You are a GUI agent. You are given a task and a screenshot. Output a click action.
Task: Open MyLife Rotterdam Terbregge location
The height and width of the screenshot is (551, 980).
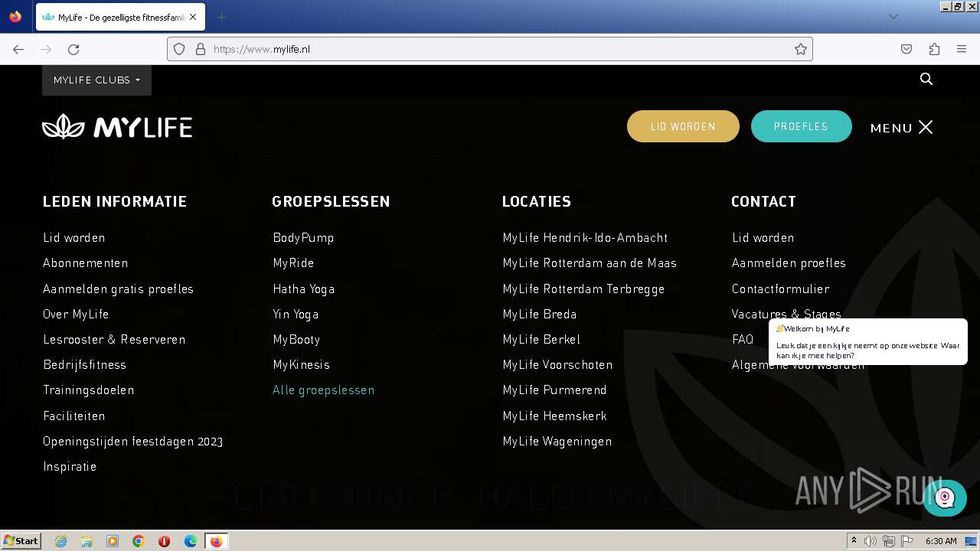(583, 289)
